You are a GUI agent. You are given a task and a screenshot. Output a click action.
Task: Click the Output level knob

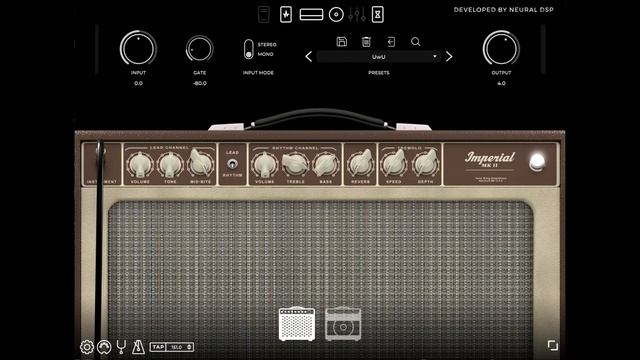[x=501, y=48]
